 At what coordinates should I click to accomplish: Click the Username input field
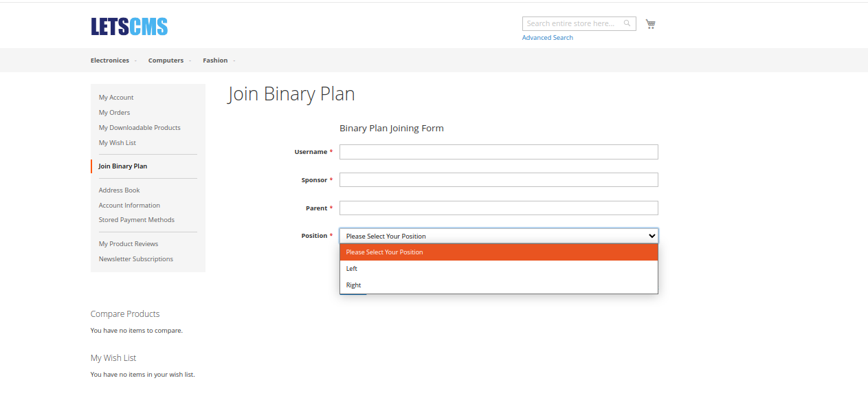coord(498,152)
